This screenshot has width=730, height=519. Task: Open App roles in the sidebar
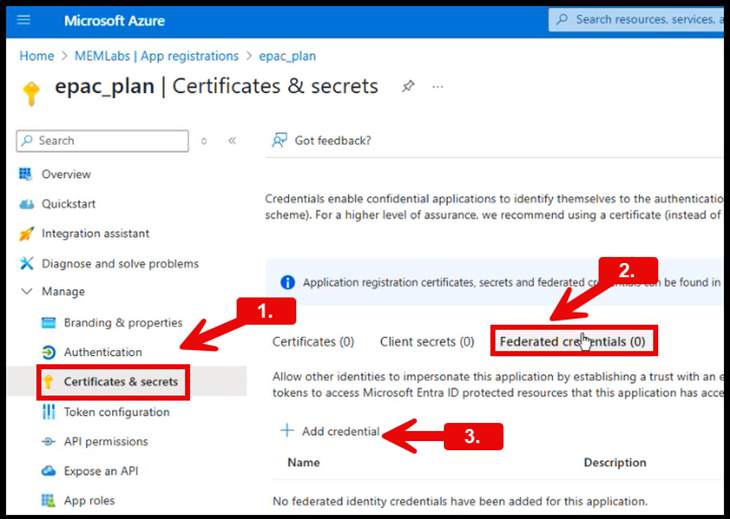[x=89, y=500]
